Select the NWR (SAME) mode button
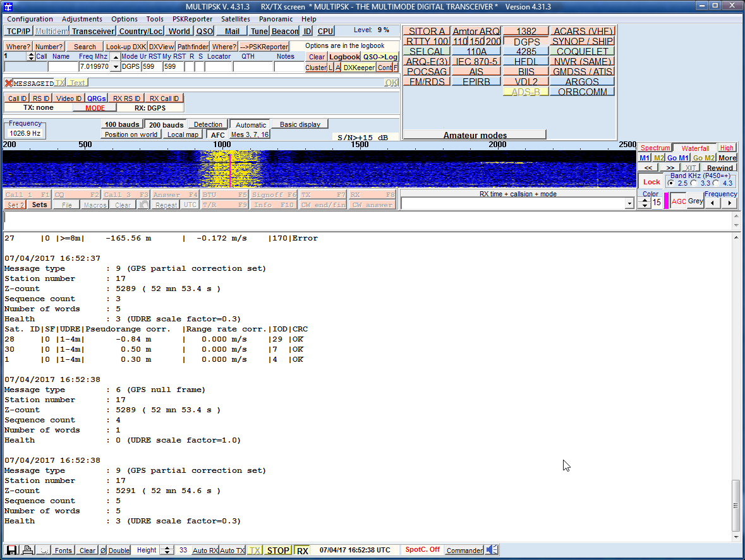Image resolution: width=745 pixels, height=560 pixels. tap(583, 62)
